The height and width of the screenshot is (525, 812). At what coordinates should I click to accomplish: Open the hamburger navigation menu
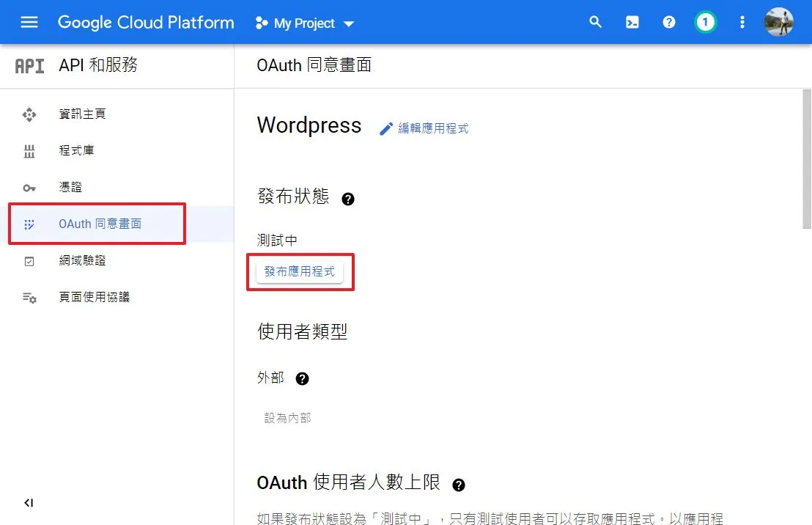(x=29, y=22)
